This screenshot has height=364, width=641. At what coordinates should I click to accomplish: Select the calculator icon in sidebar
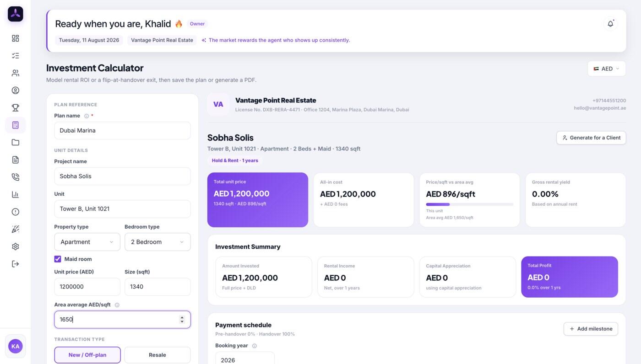pyautogui.click(x=15, y=125)
